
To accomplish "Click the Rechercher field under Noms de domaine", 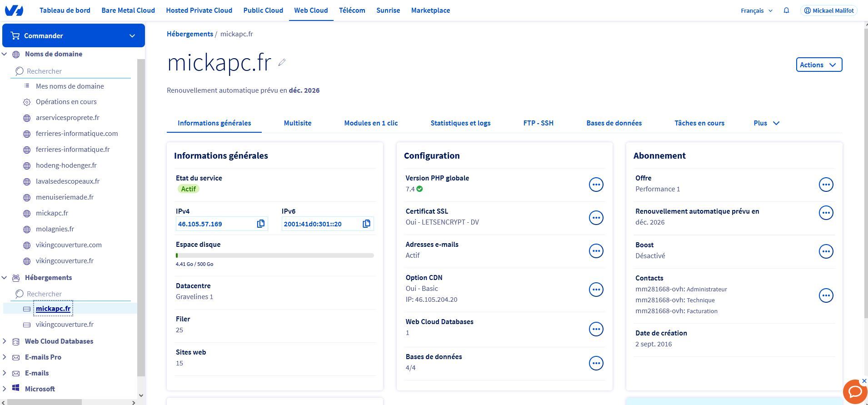I will point(73,71).
